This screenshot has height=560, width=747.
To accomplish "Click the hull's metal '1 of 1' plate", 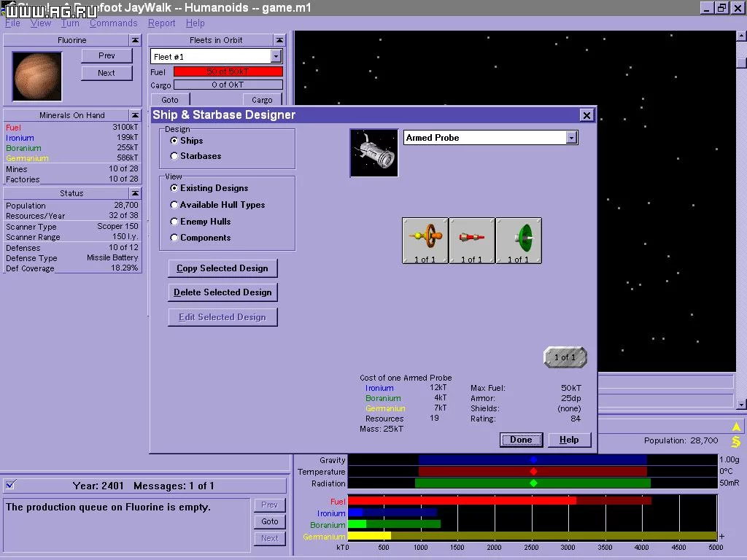I will (565, 357).
